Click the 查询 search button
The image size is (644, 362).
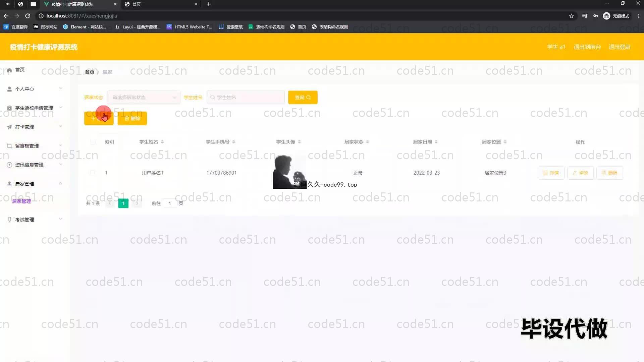303,98
